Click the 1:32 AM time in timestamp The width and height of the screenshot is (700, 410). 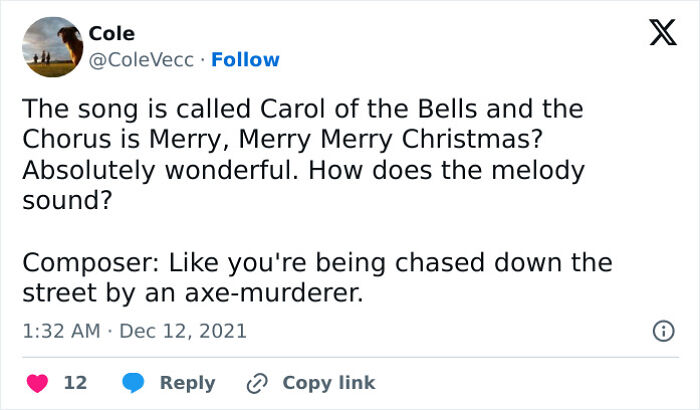59,330
